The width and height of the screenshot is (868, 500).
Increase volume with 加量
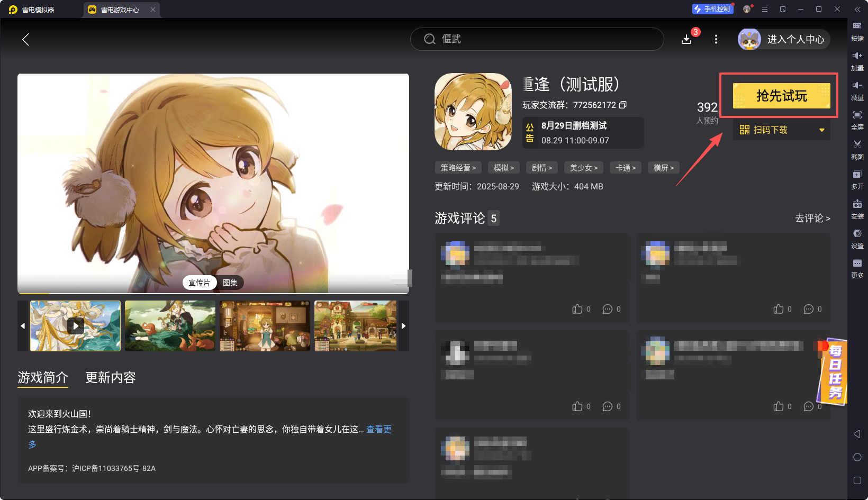857,61
